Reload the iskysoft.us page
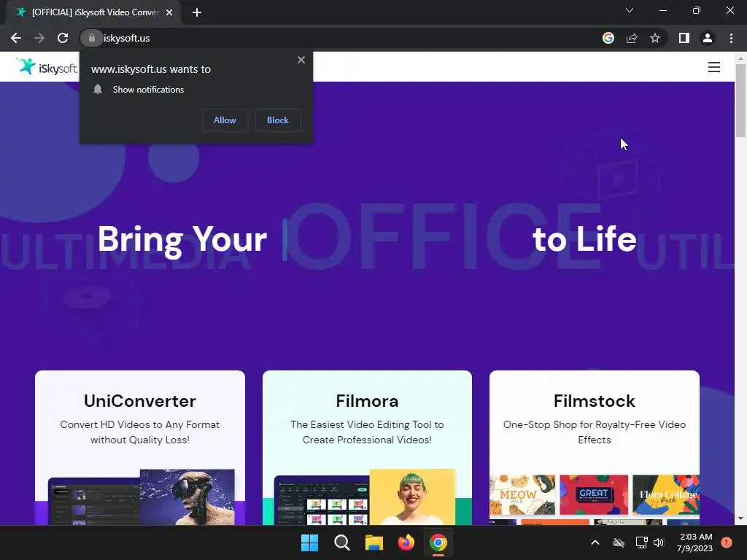 63,38
